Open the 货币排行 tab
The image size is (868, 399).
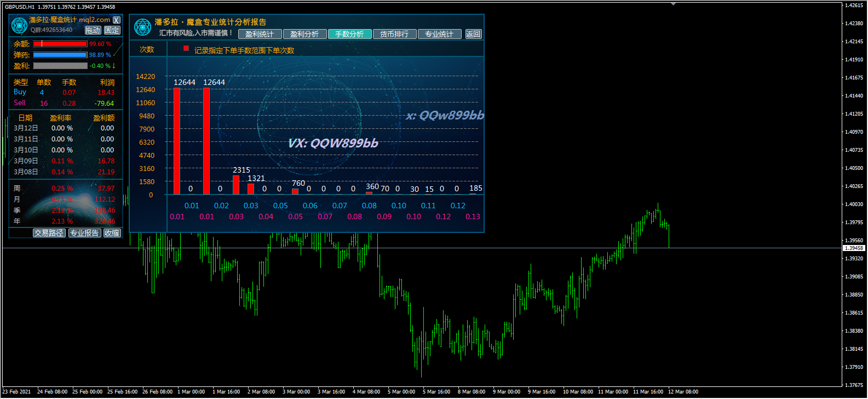pyautogui.click(x=395, y=34)
